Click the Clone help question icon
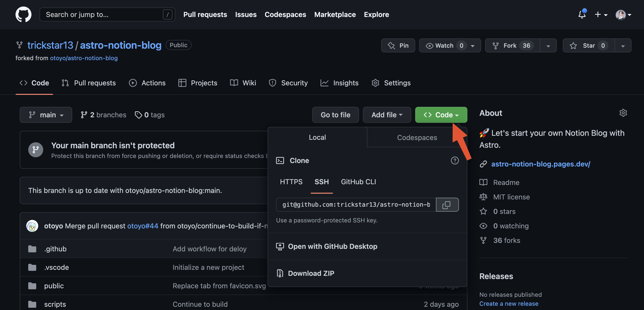 coord(454,160)
